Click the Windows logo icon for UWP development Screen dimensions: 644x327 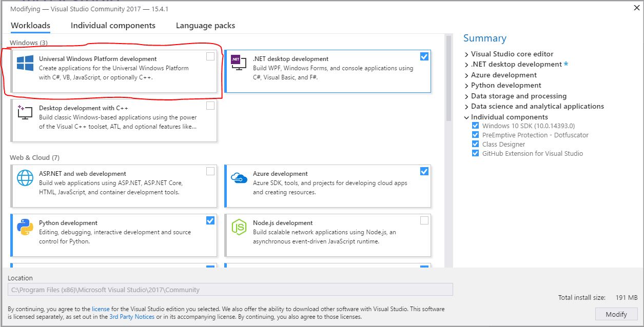tap(25, 64)
